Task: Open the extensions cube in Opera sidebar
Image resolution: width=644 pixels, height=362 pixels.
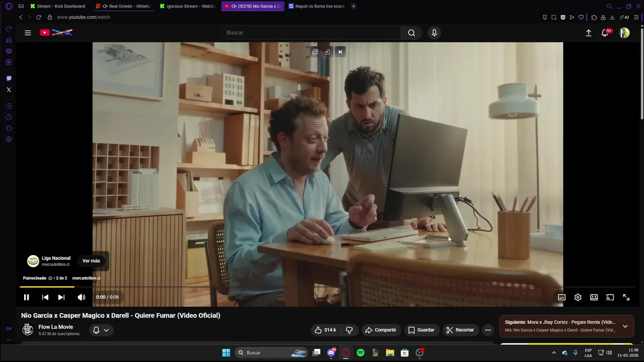Action: 9,128
